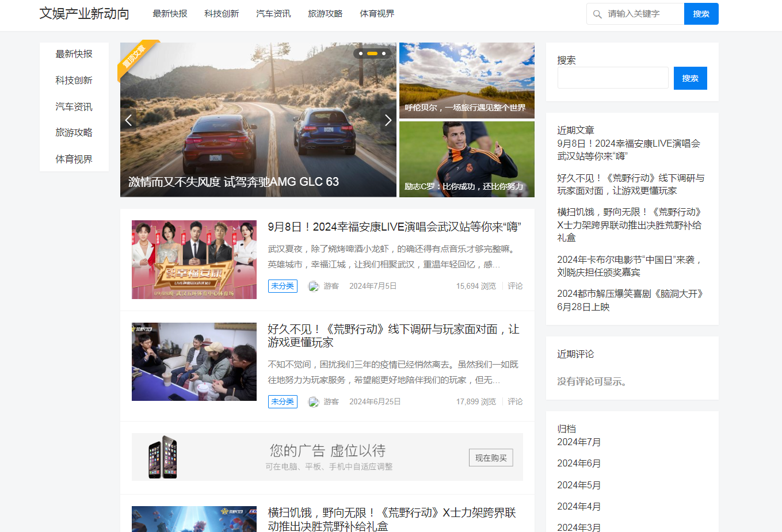782x532 pixels.
Task: Open article title 横扫饥饿,野向无限!
Action: [x=392, y=519]
